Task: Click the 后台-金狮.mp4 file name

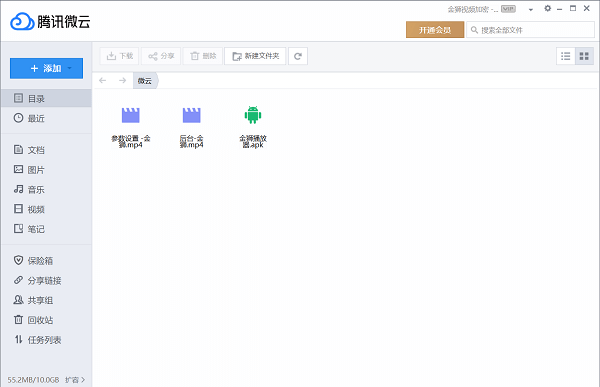Action: click(x=191, y=141)
